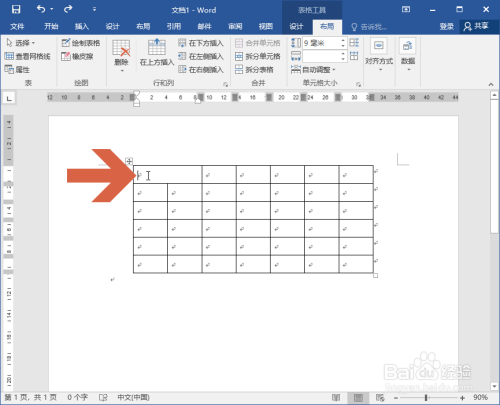Image resolution: width=500 pixels, height=405 pixels.
Task: Open table 属性 (Properties)
Action: click(17, 70)
